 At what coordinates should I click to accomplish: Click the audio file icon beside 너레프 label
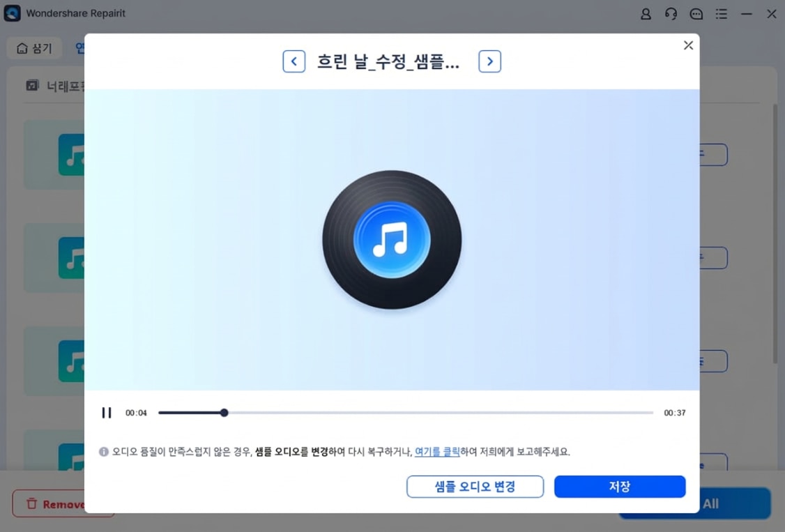click(33, 85)
